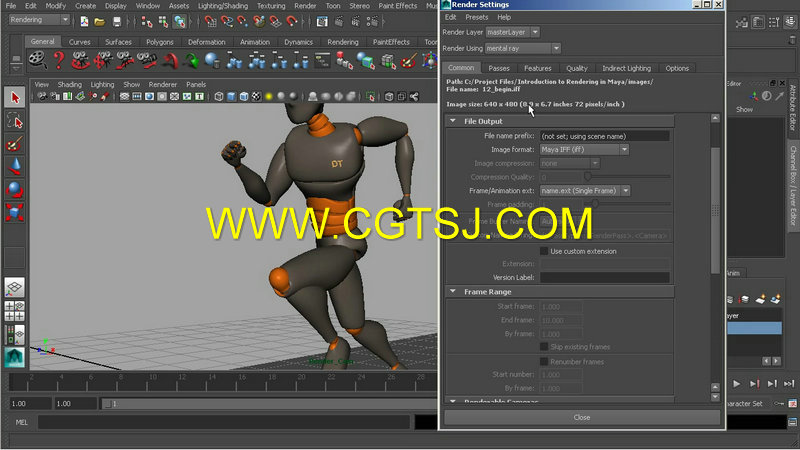Image resolution: width=800 pixels, height=450 pixels.
Task: Play the animation forward
Action: 737,384
